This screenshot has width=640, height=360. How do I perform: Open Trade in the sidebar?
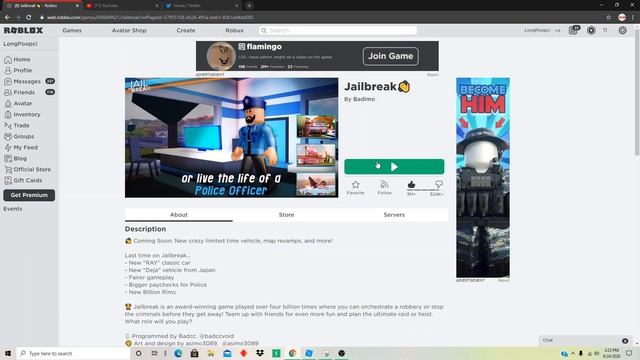pyautogui.click(x=17, y=125)
